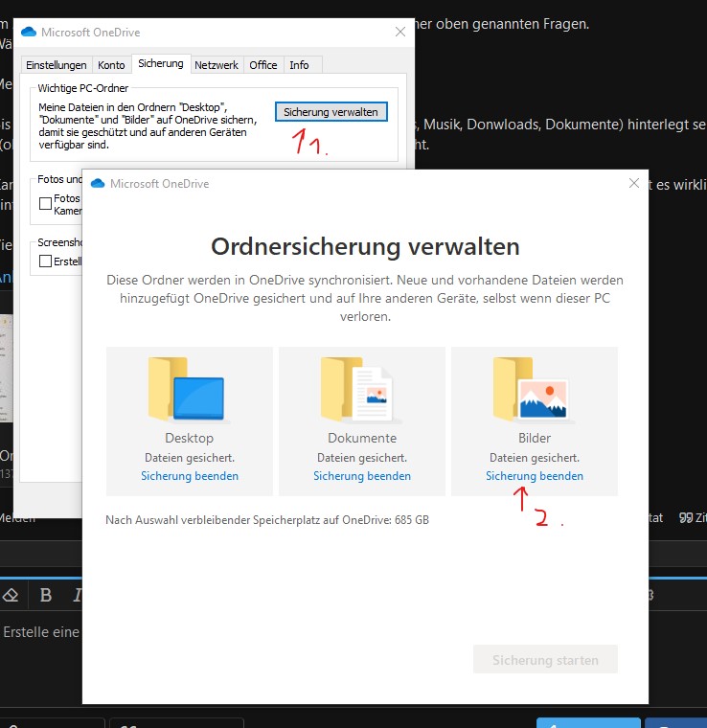This screenshot has width=707, height=728.
Task: Stop backup for the Desktop folder
Action: [x=190, y=476]
